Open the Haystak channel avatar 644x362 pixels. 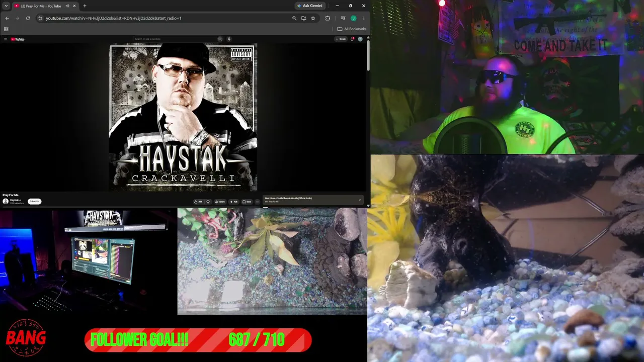[x=6, y=201]
